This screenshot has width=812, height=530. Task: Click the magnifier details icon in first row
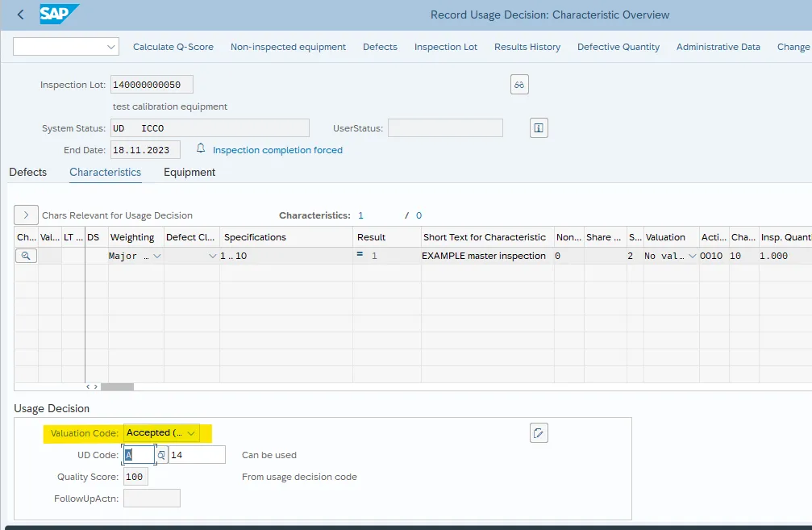[26, 256]
